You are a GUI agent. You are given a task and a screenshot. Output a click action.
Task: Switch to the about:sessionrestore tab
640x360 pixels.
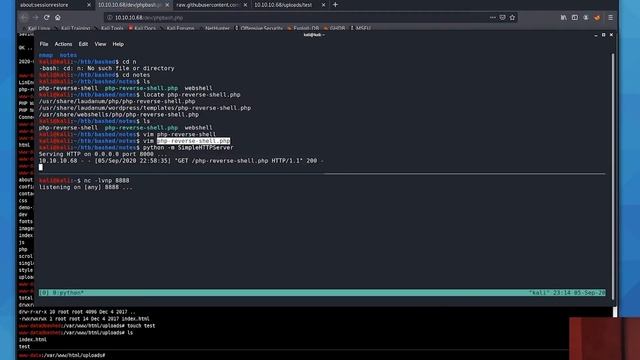coord(55,5)
